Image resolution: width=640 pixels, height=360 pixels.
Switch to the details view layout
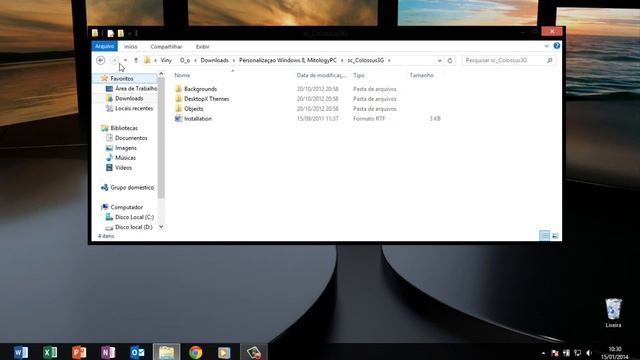click(544, 236)
